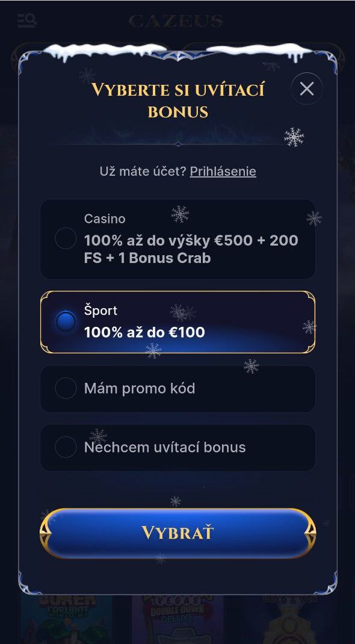Click the Šport category label
The image size is (355, 644).
[x=100, y=310]
